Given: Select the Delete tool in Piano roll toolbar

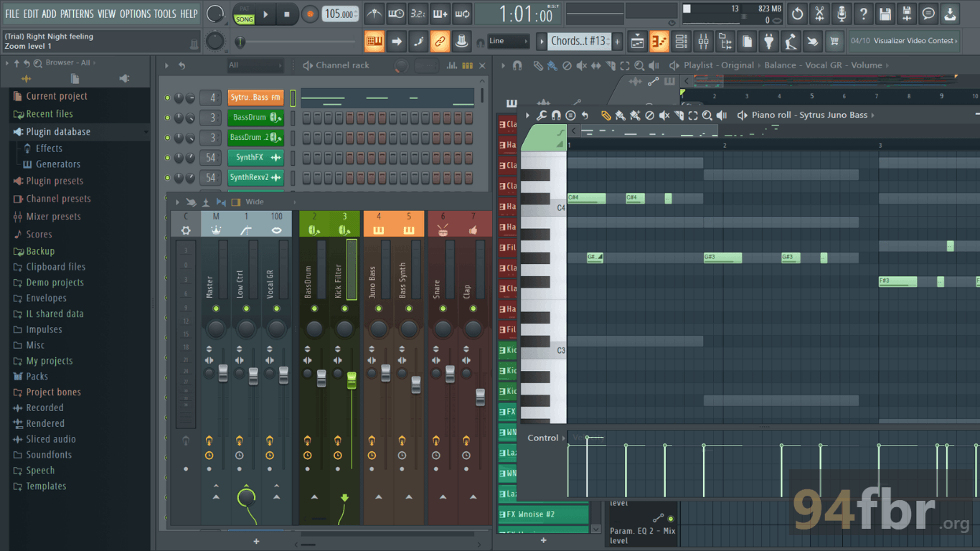Looking at the screenshot, I should coord(649,115).
